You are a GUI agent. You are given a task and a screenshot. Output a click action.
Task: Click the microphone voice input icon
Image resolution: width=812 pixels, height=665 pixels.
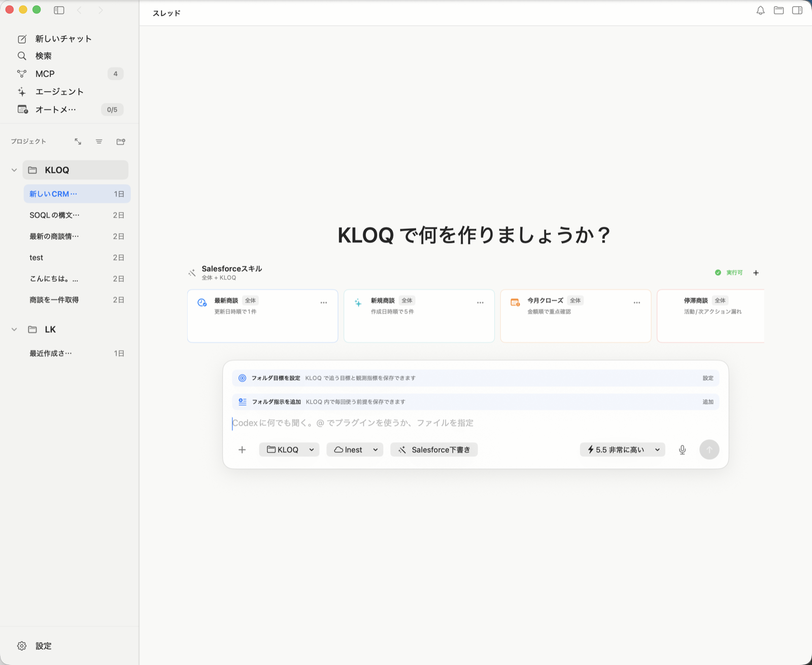pyautogui.click(x=683, y=450)
